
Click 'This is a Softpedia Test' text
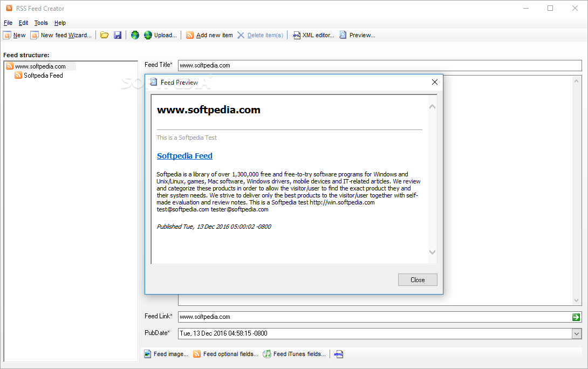click(x=187, y=138)
